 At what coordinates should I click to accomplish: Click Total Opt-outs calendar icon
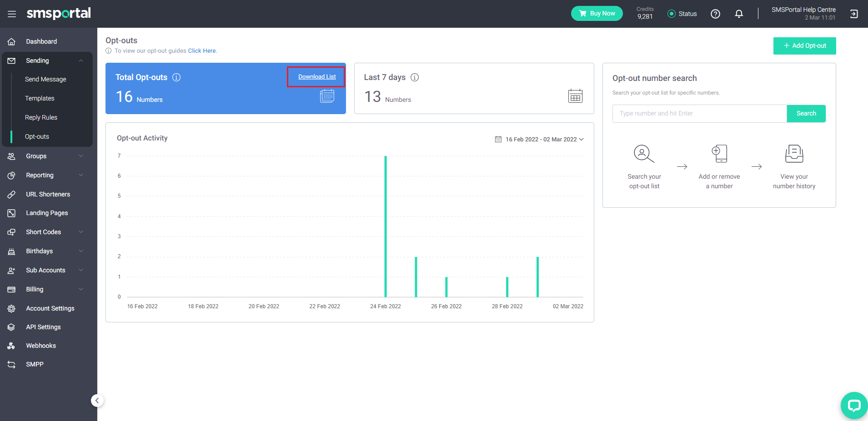tap(327, 96)
